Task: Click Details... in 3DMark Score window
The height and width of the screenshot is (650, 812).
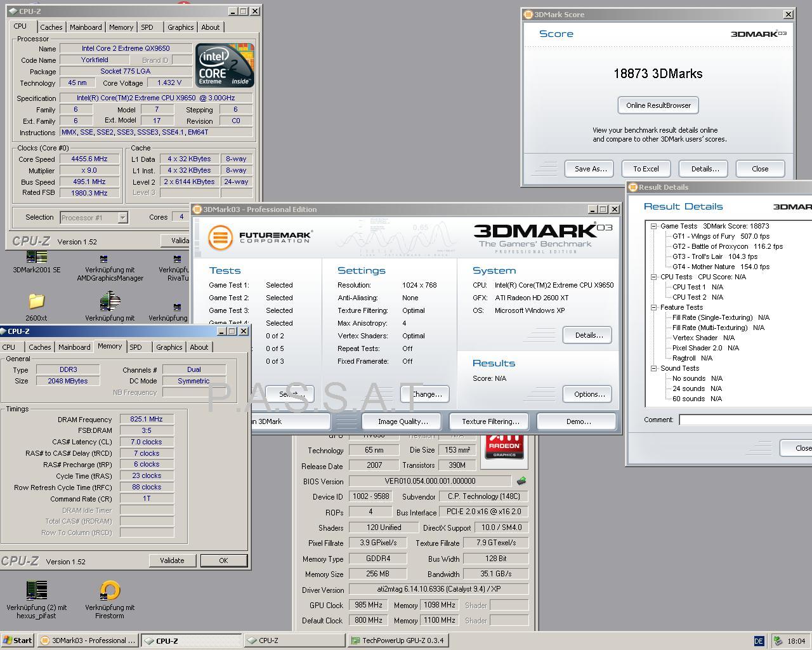Action: [705, 169]
